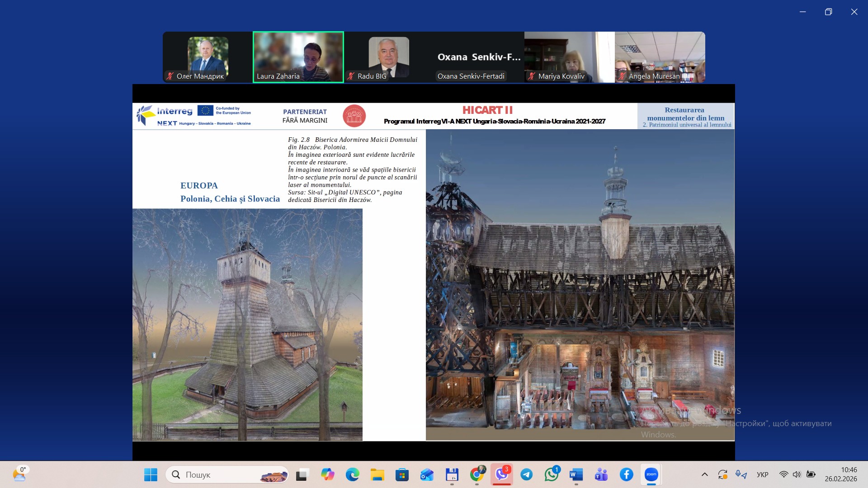Expand hidden system tray icons chevron
Screen dimensions: 868x488
click(704, 474)
